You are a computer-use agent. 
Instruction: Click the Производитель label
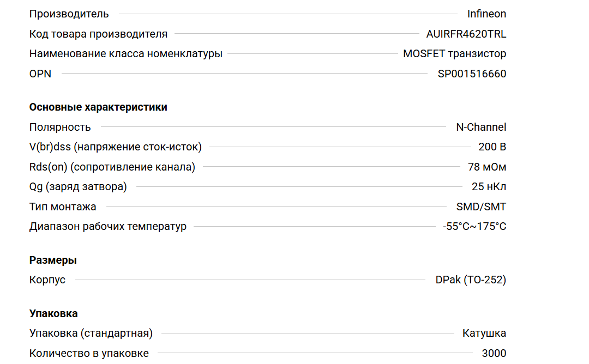pos(69,14)
